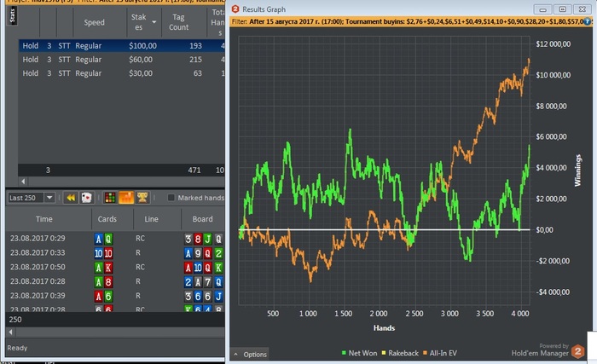This screenshot has height=364, width=597.
Task: Click the hands list scroll-left arrow
Action: 10,332
